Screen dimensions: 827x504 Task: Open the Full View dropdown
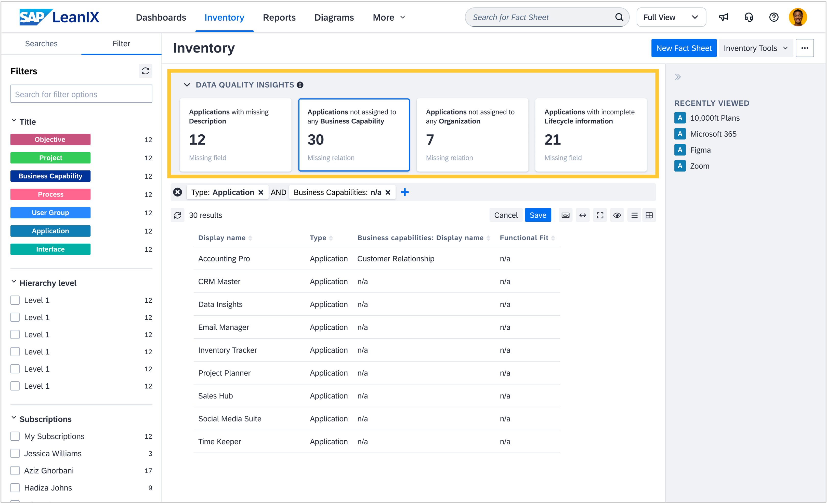(x=671, y=18)
